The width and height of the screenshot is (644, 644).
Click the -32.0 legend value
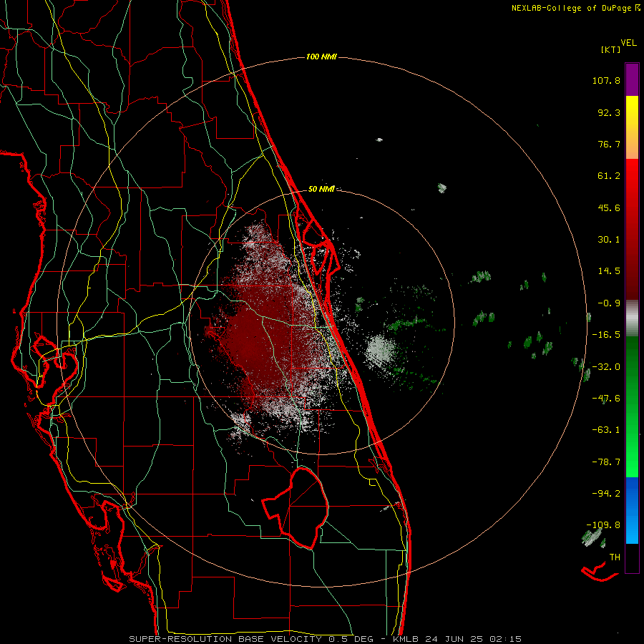[x=606, y=367]
